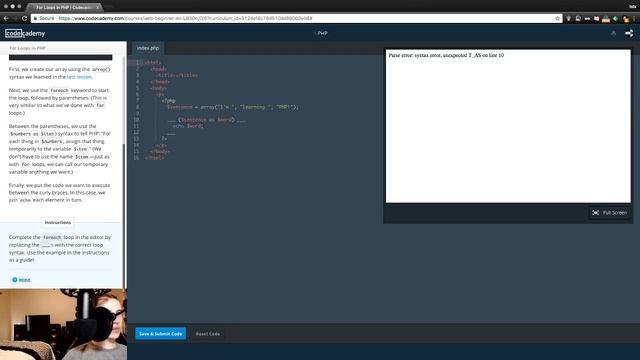Click the For Loops in PHP lesson heading
This screenshot has height=360, width=640.
pos(27,48)
